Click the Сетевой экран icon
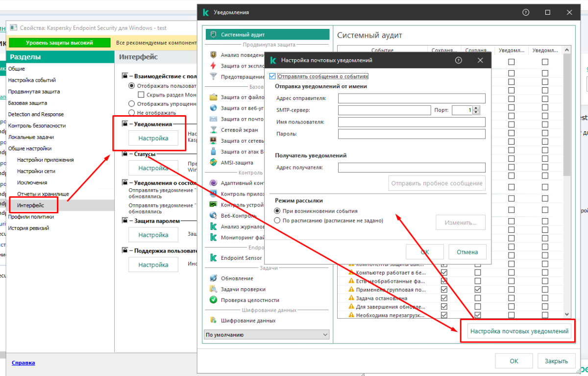This screenshot has height=376, width=588. tap(213, 130)
